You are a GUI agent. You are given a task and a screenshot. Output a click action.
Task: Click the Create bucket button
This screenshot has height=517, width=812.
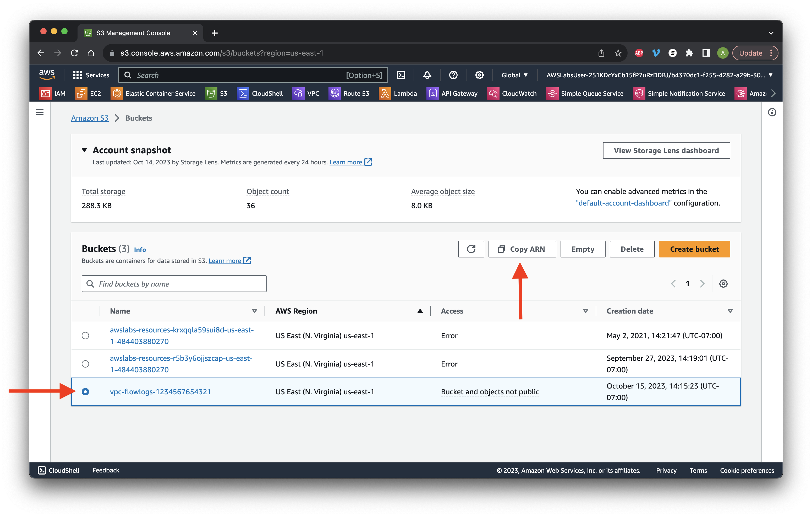click(x=694, y=249)
